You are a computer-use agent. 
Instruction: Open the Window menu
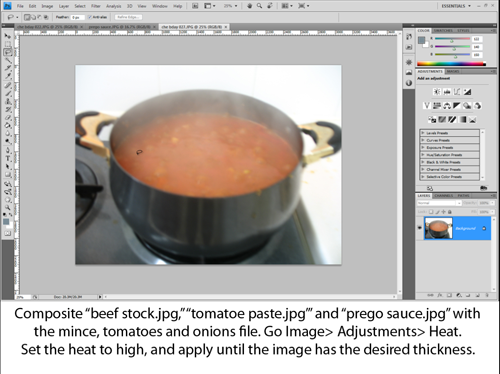click(160, 6)
